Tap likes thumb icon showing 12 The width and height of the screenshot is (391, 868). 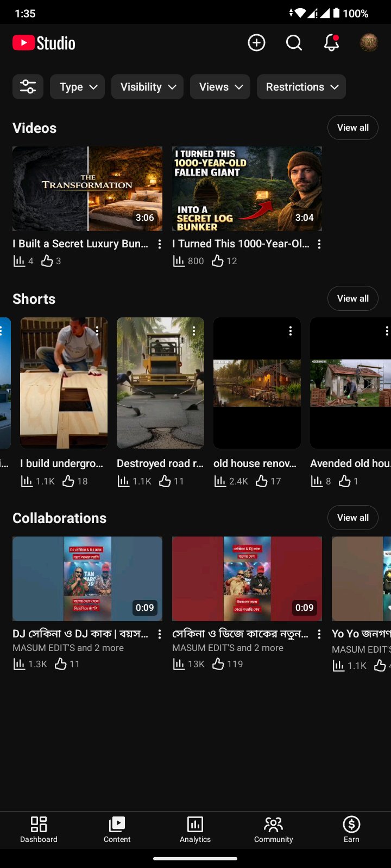tap(218, 261)
